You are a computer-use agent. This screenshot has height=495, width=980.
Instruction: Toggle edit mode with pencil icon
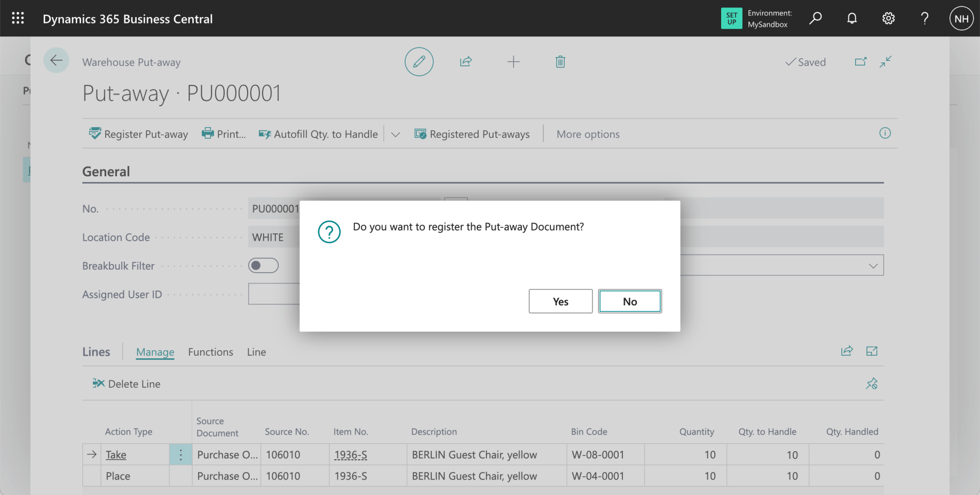pyautogui.click(x=419, y=61)
